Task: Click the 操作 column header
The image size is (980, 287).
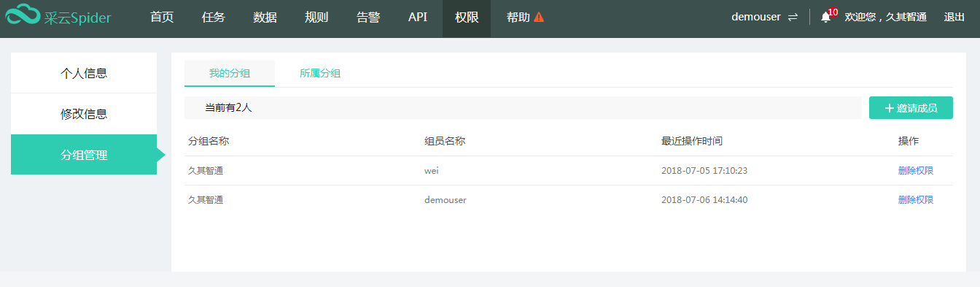Action: click(x=909, y=141)
